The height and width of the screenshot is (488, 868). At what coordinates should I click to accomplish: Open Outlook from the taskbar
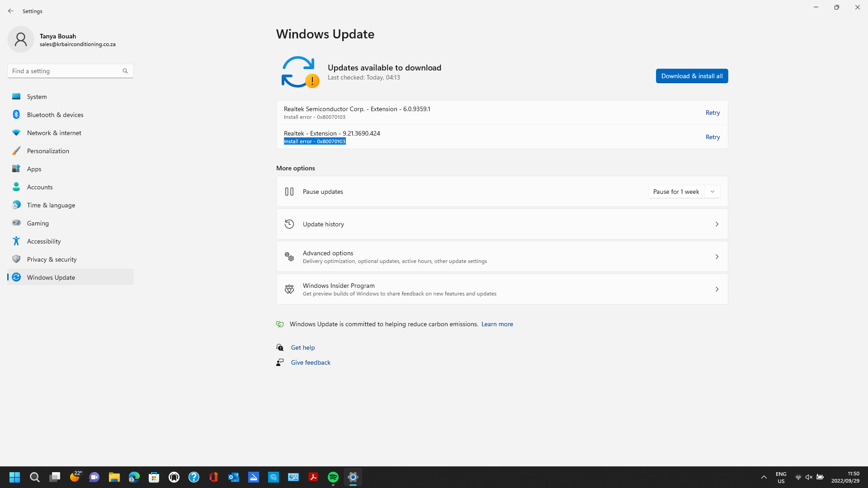[x=234, y=477]
